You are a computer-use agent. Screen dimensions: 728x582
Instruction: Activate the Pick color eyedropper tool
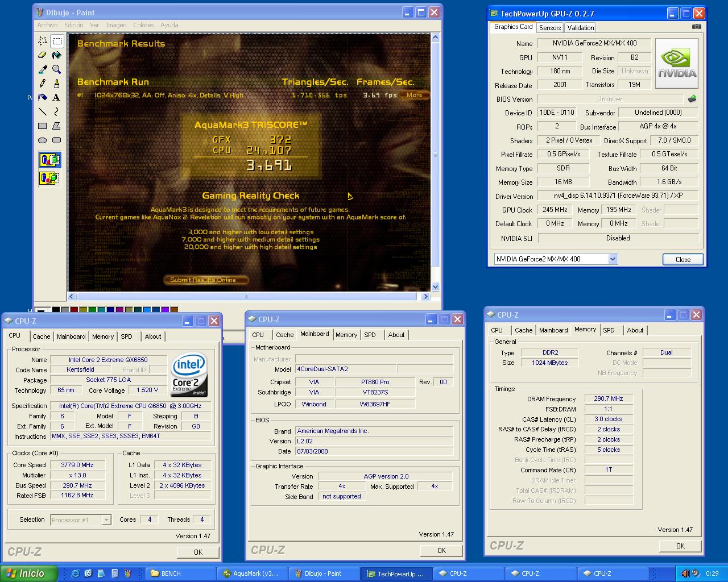[x=43, y=69]
